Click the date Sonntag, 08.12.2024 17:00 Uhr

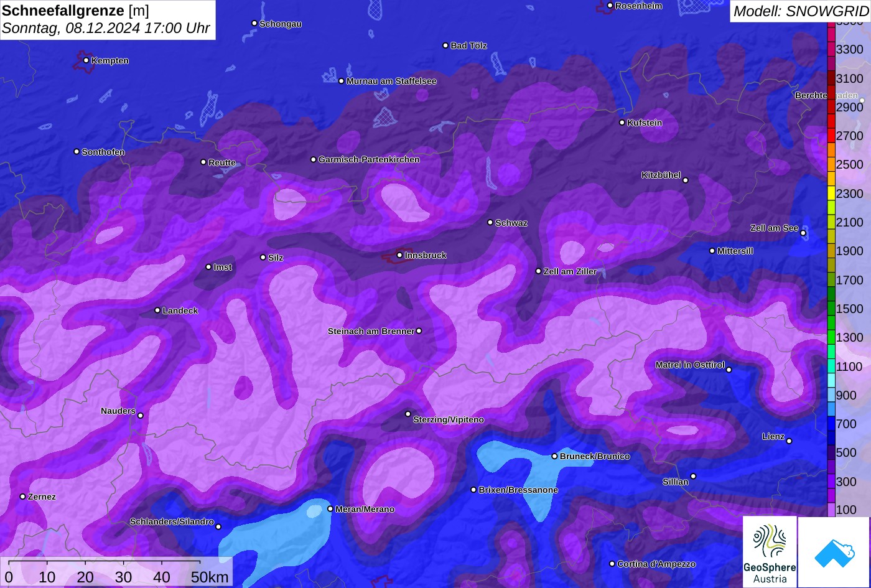(106, 28)
